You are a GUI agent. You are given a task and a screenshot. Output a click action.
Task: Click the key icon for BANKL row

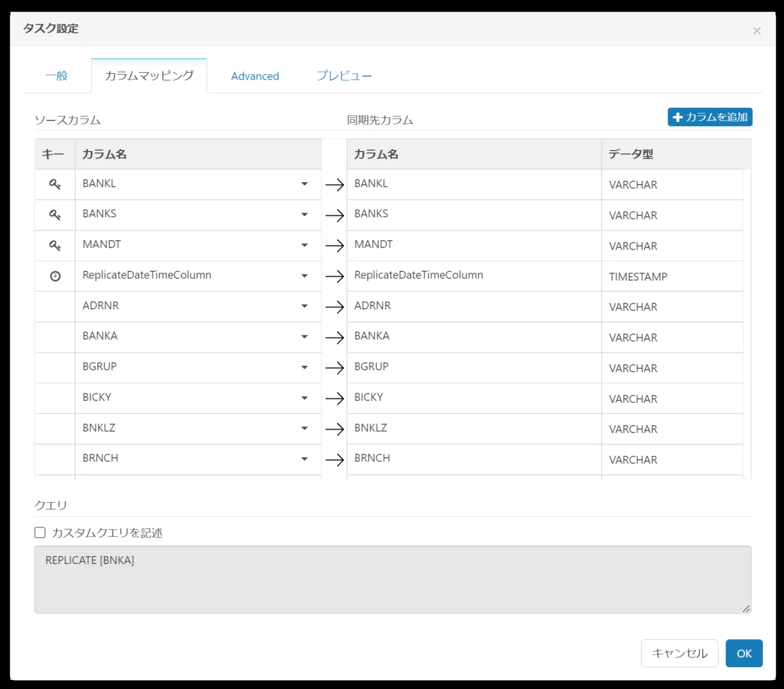pos(55,185)
